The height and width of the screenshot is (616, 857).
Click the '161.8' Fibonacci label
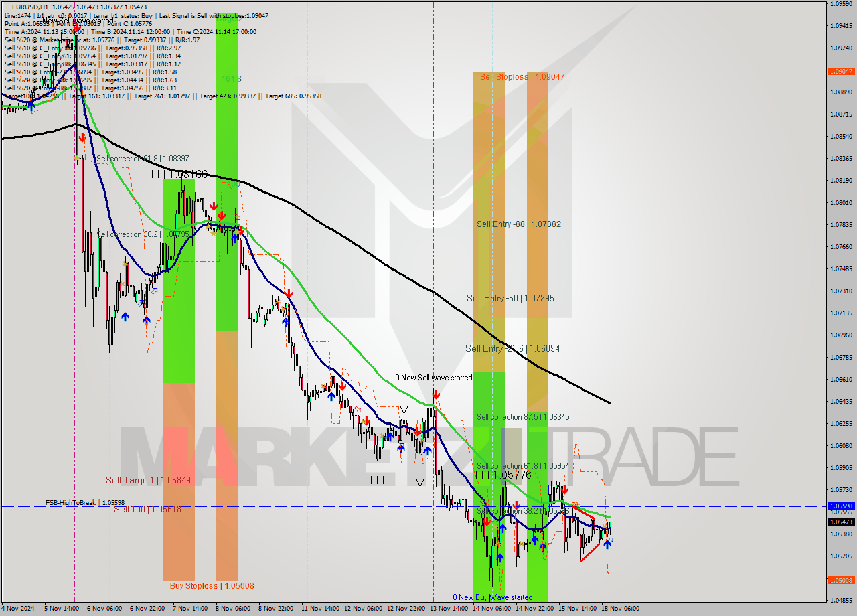(231, 79)
